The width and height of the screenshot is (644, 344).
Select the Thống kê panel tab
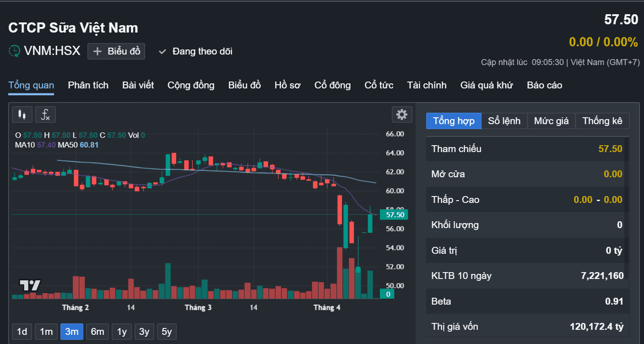point(602,121)
